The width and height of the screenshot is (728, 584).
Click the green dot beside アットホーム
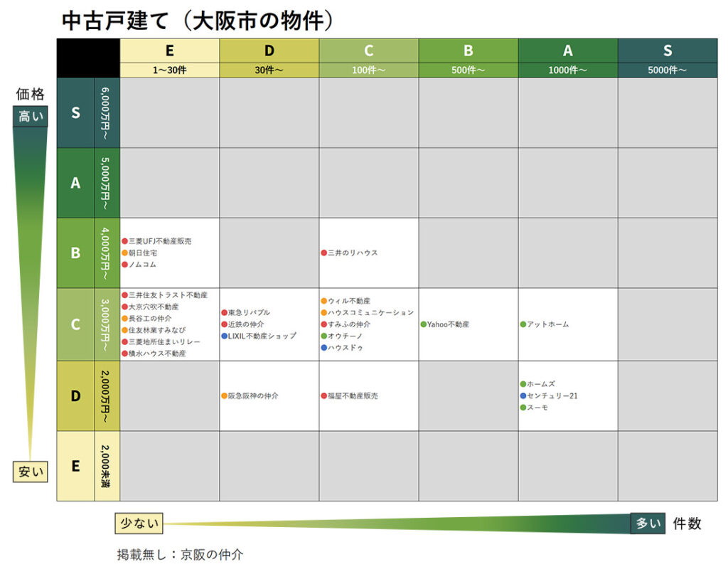[523, 324]
